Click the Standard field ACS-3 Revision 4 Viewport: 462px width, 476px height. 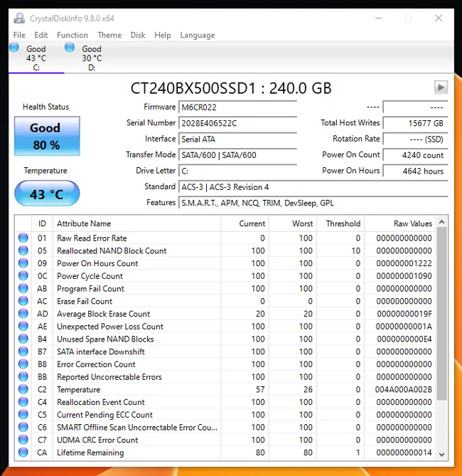click(x=313, y=186)
